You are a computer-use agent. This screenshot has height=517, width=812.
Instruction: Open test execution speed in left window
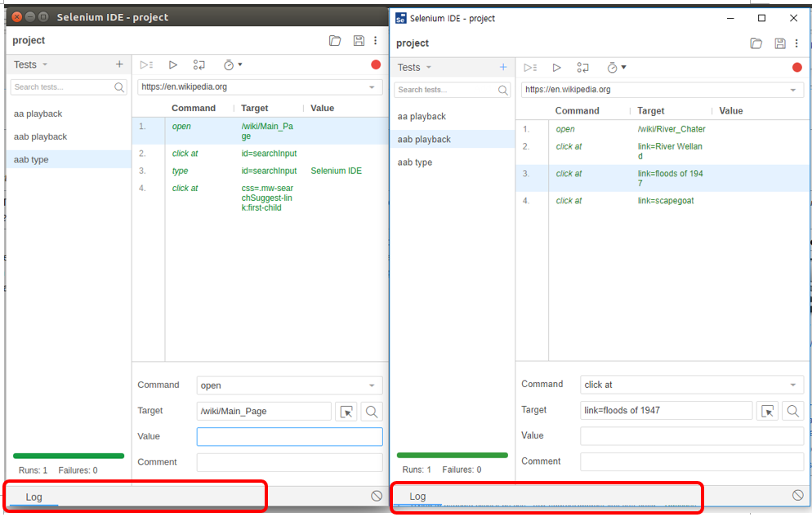[233, 65]
